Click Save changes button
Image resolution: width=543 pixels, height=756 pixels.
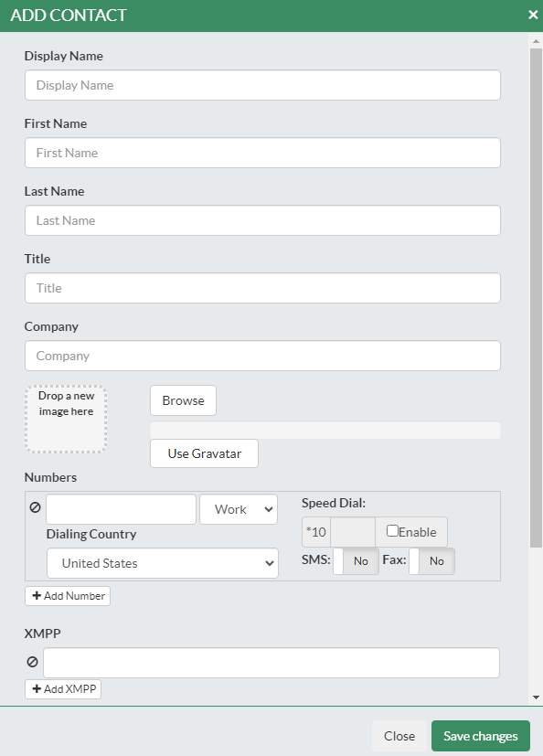[481, 736]
